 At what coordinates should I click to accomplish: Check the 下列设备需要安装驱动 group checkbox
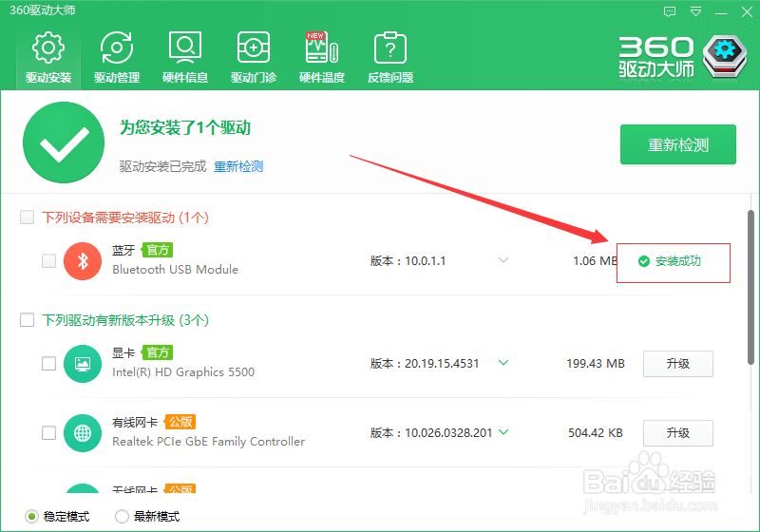[28, 217]
